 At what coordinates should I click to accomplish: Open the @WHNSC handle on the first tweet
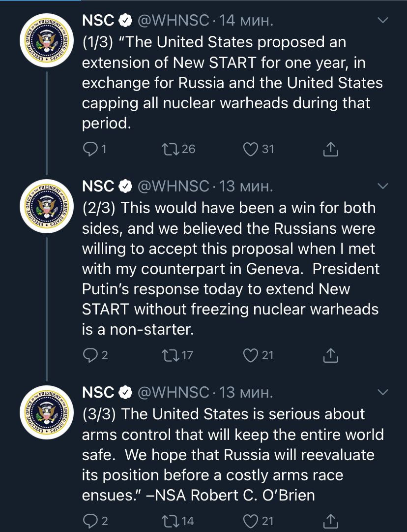[173, 21]
